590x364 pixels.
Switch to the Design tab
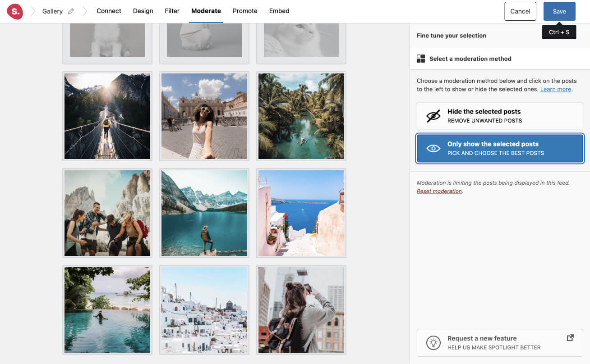[x=143, y=11]
